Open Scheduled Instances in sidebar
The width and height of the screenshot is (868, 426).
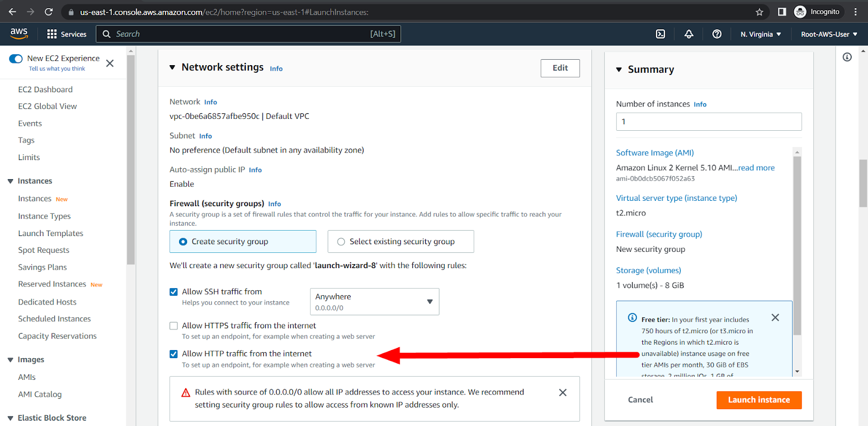click(54, 319)
